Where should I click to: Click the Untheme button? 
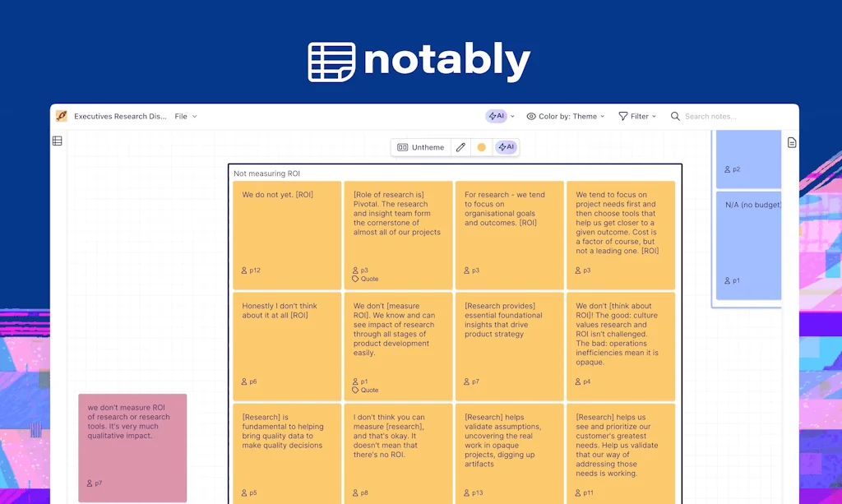(x=420, y=147)
